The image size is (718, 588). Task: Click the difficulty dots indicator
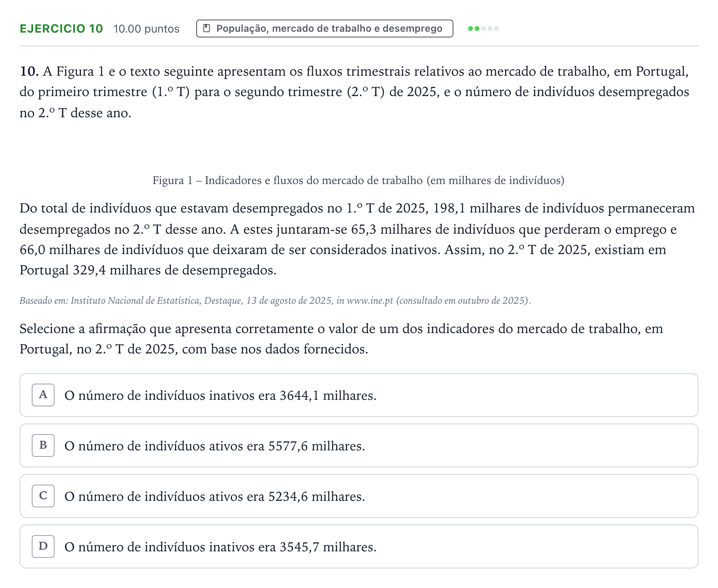point(484,29)
